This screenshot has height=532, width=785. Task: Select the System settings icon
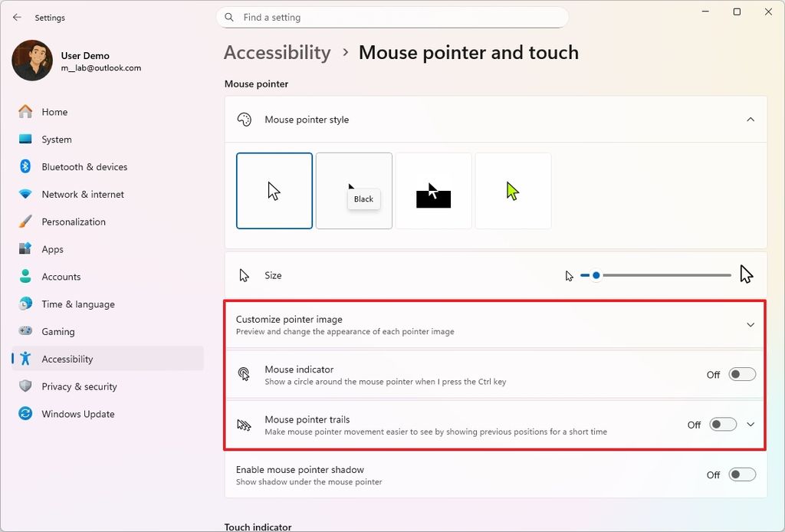(x=25, y=139)
